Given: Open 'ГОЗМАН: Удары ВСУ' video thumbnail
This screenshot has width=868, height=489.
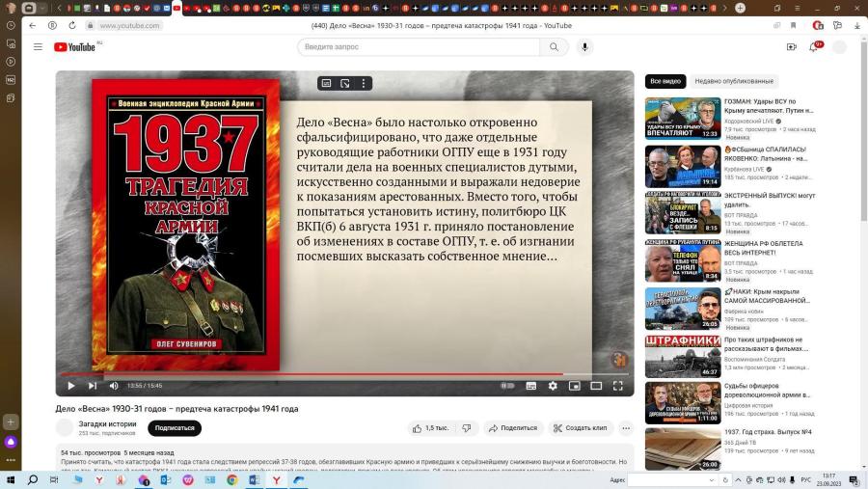Looking at the screenshot, I should [683, 118].
